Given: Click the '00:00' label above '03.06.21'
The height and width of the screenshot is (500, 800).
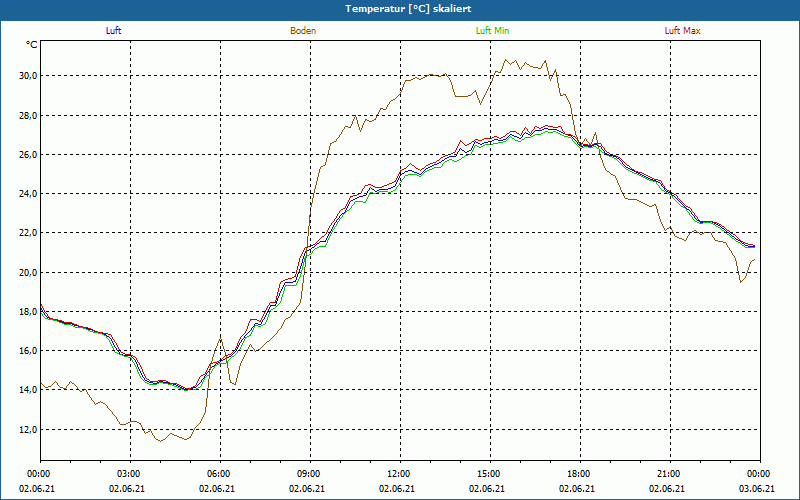Looking at the screenshot, I should tap(760, 474).
